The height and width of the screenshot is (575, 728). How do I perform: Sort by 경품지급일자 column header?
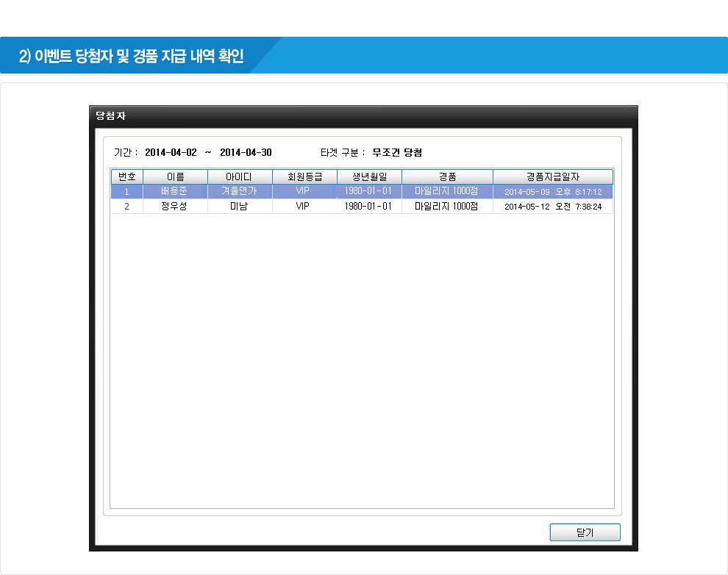pyautogui.click(x=552, y=176)
